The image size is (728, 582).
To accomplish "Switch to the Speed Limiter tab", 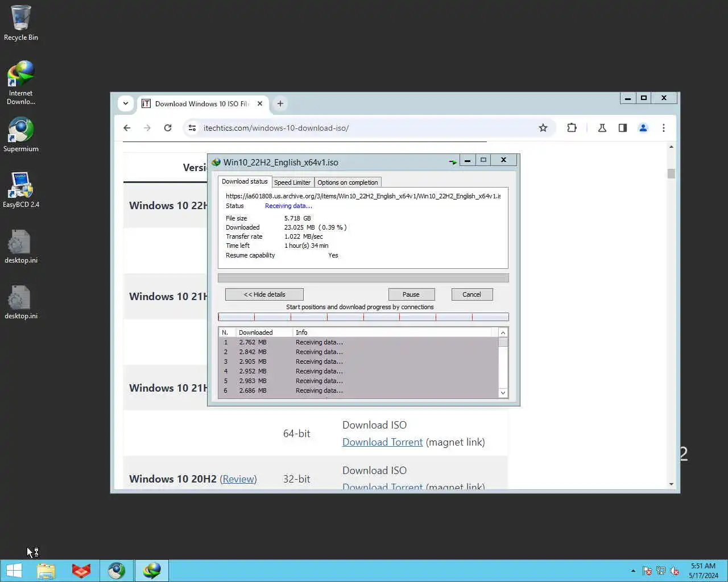I will 292,182.
